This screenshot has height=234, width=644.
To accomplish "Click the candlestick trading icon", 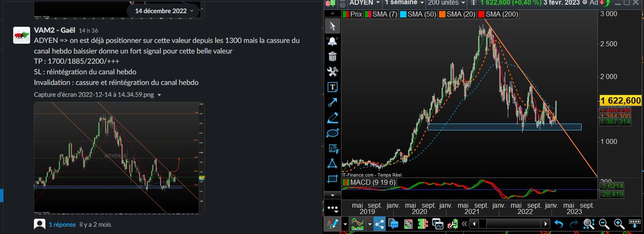I will pos(453,224).
